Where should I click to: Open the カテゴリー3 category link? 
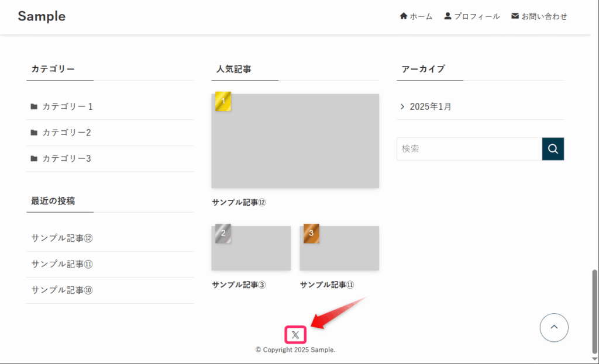click(x=67, y=158)
